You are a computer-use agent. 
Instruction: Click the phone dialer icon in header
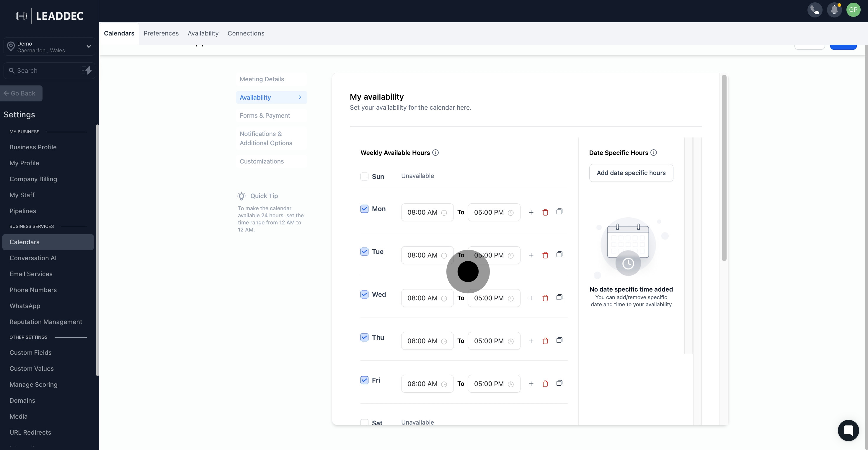point(815,10)
